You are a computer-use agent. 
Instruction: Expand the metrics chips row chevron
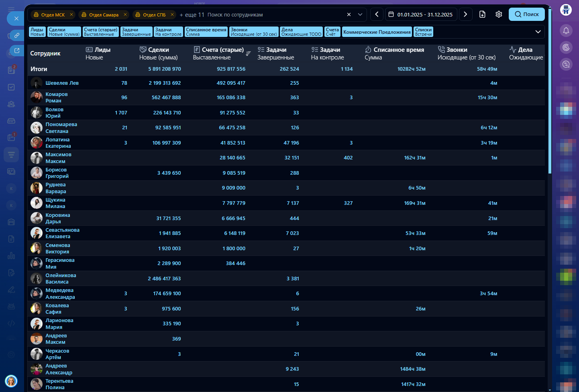(538, 32)
